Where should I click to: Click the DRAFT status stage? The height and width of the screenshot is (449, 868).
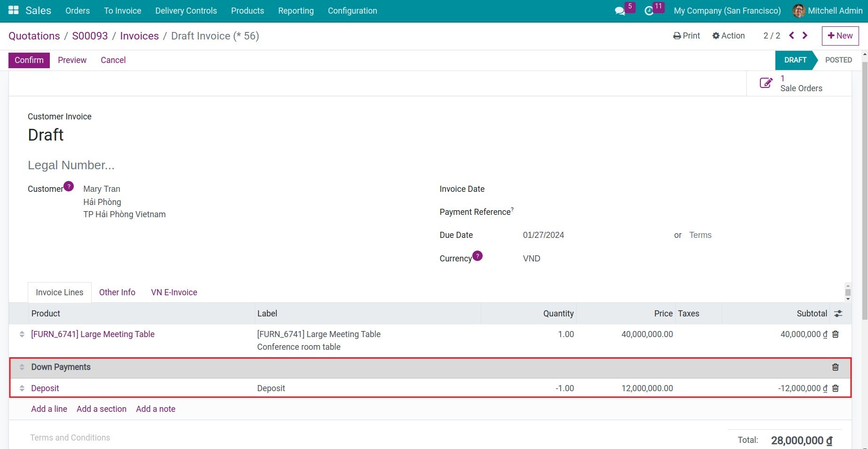[795, 60]
